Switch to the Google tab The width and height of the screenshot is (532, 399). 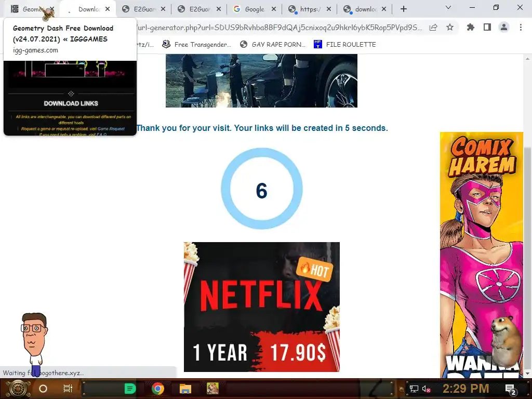pyautogui.click(x=255, y=9)
